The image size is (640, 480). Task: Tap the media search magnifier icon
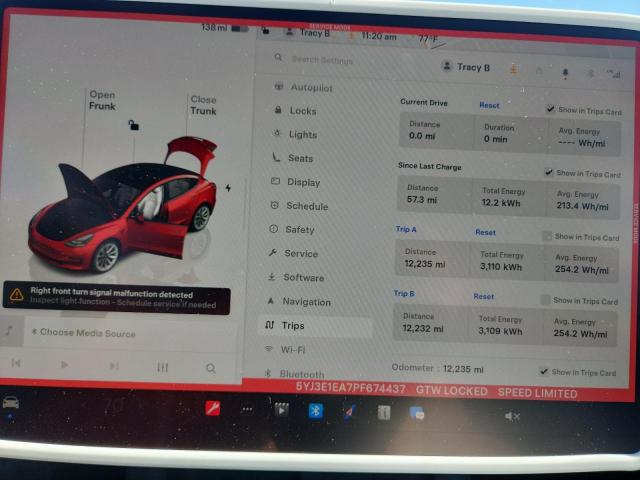[x=211, y=369]
